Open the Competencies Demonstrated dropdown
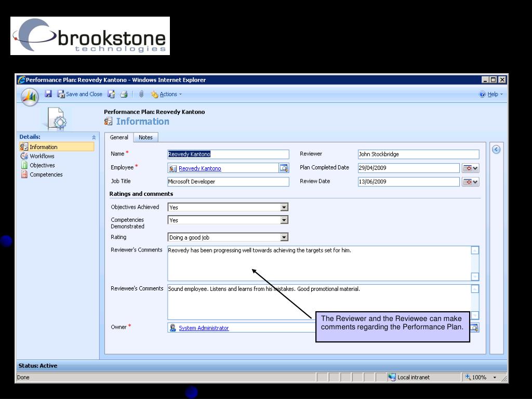The image size is (532, 399). [284, 220]
